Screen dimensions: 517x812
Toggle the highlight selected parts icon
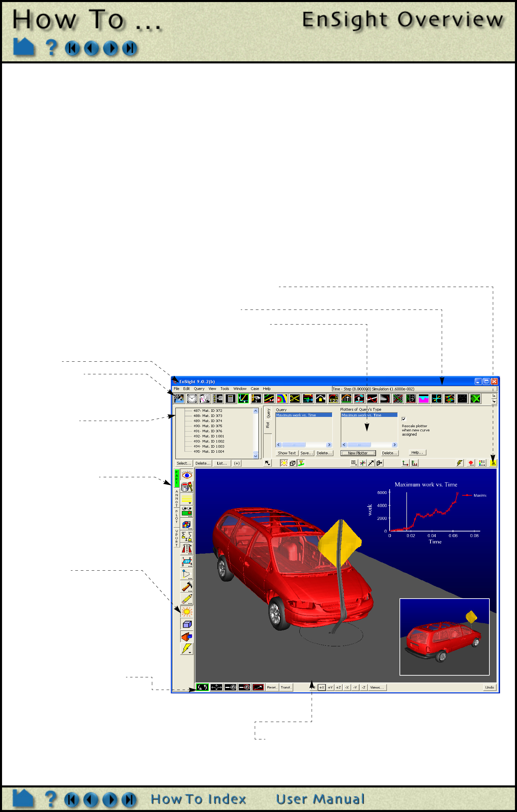301,463
